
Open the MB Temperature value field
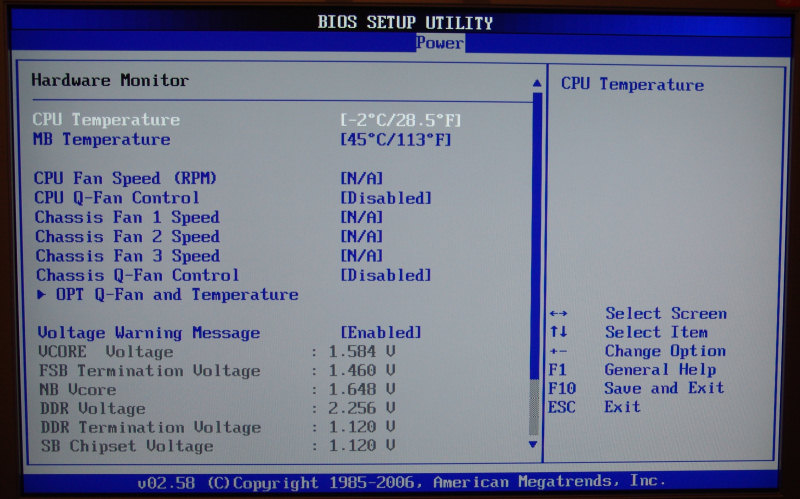click(396, 140)
